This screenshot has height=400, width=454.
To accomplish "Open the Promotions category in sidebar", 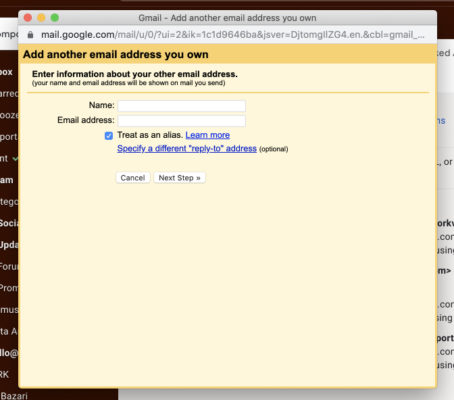I will pyautogui.click(x=9, y=288).
